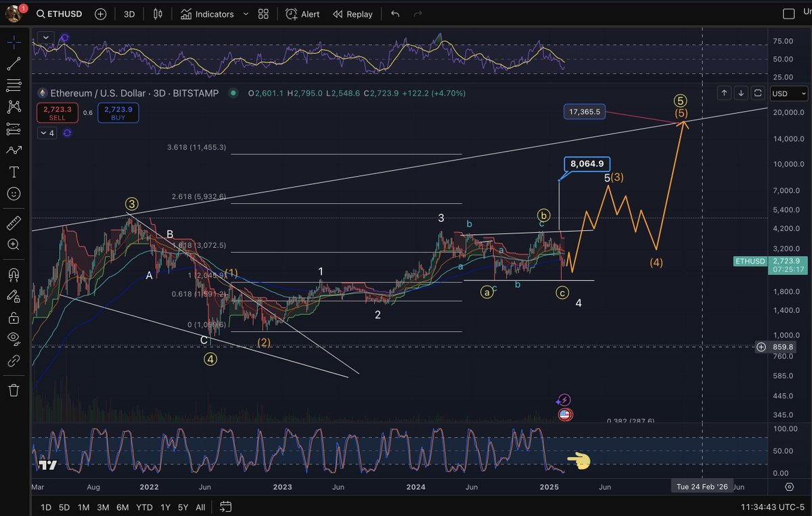The width and height of the screenshot is (812, 516).
Task: Open the candlestick chart type menu
Action: pyautogui.click(x=158, y=14)
